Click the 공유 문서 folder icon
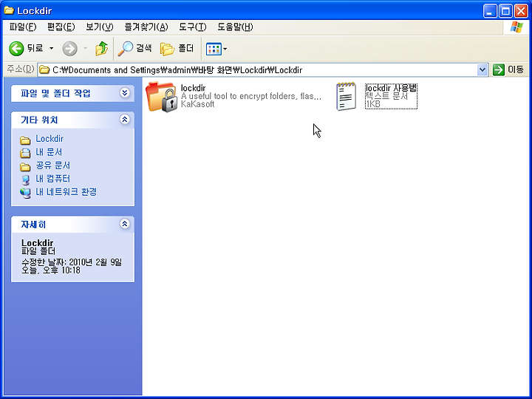532x399 pixels. tap(25, 166)
